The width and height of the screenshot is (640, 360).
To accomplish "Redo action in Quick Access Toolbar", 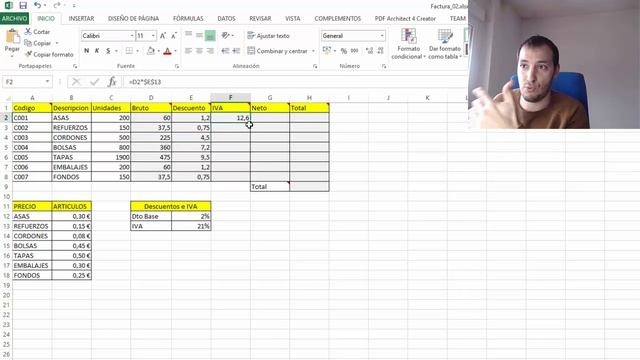I will [57, 5].
